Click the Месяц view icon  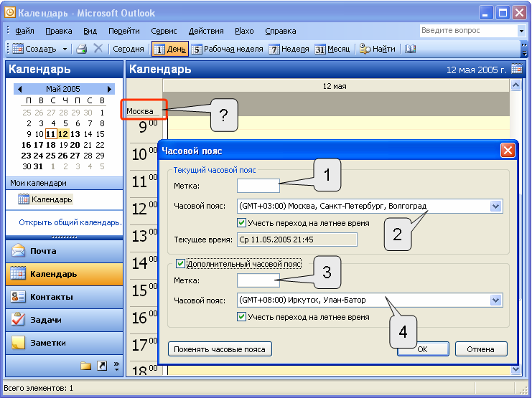(x=320, y=49)
